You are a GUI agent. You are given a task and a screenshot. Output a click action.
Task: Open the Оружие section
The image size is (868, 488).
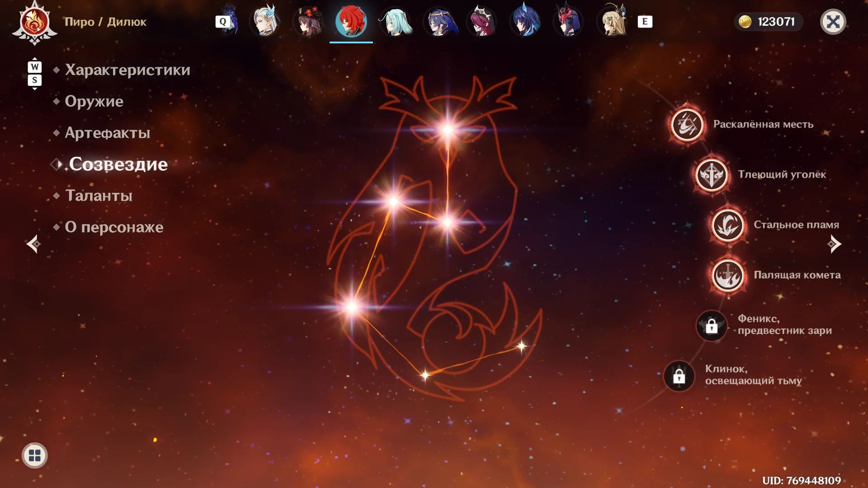(x=94, y=101)
